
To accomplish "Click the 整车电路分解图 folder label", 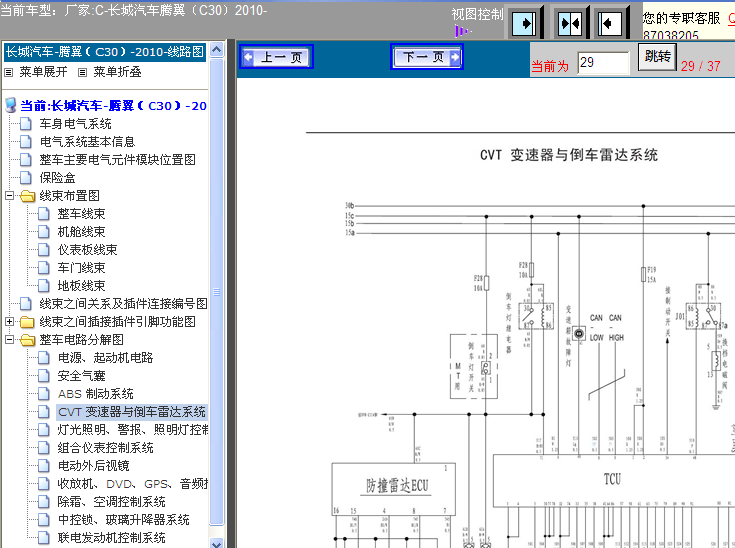I will coord(82,339).
